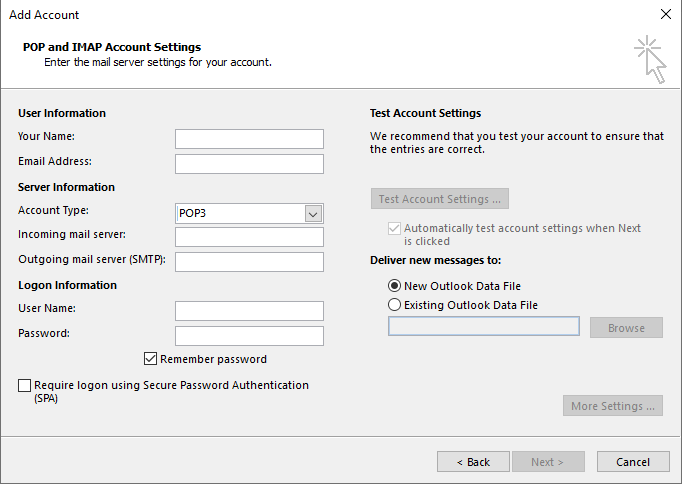Click the Your Name text field

[249, 139]
